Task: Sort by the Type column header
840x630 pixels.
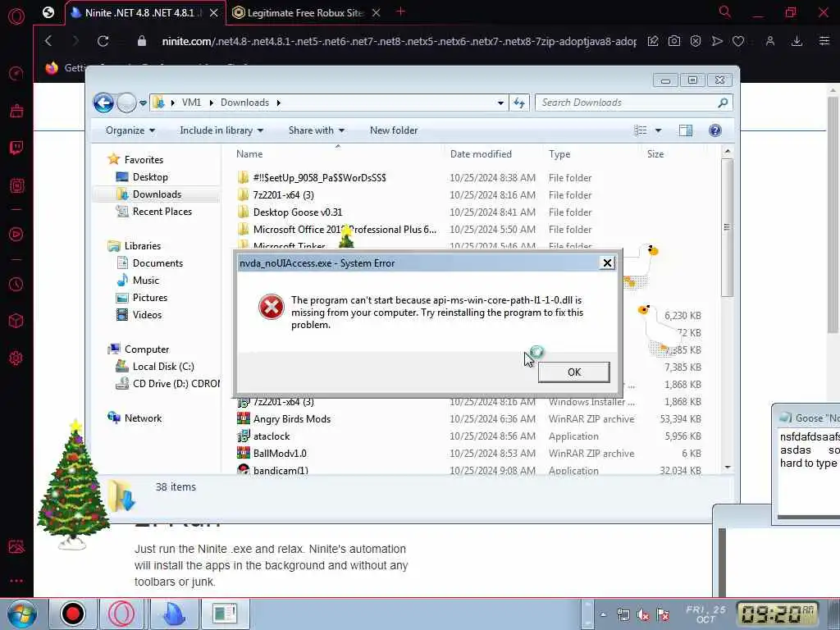Action: (x=559, y=153)
